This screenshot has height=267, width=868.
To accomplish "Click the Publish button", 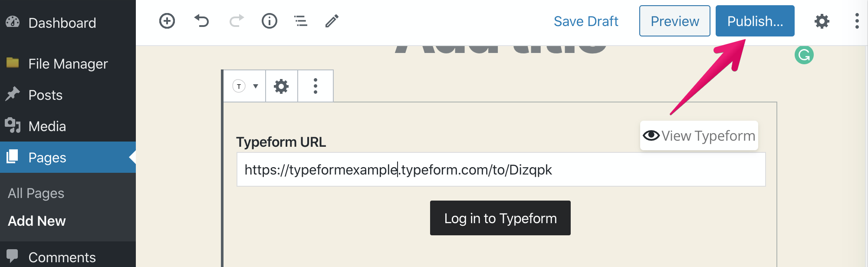I will pyautogui.click(x=755, y=21).
